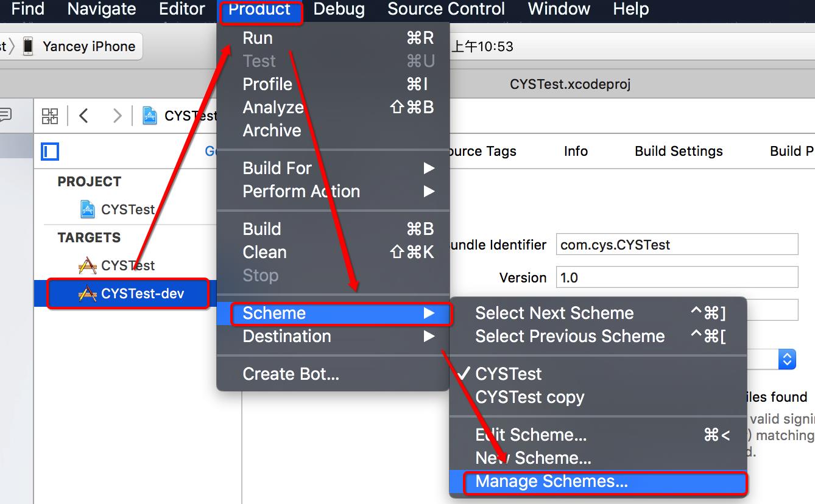This screenshot has width=815, height=504.
Task: Switch to the Build Settings tab
Action: [679, 151]
